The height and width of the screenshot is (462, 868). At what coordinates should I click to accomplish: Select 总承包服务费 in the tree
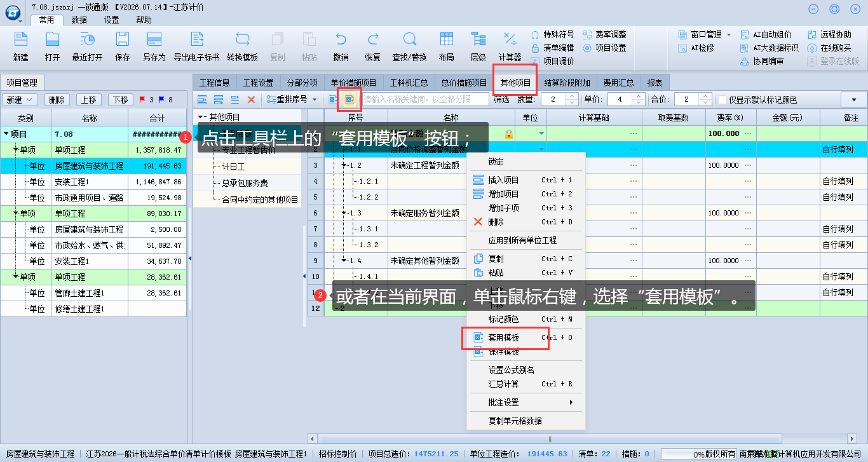coord(245,183)
